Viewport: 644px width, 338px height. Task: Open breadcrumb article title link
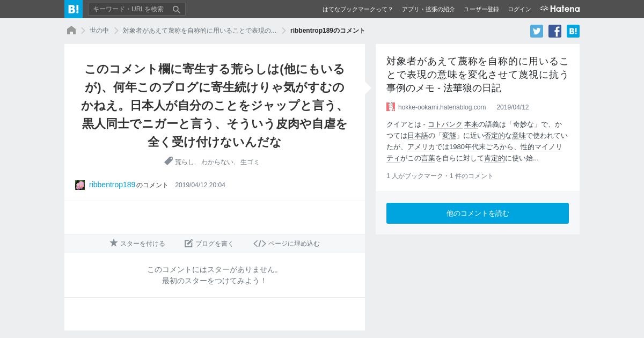(200, 31)
